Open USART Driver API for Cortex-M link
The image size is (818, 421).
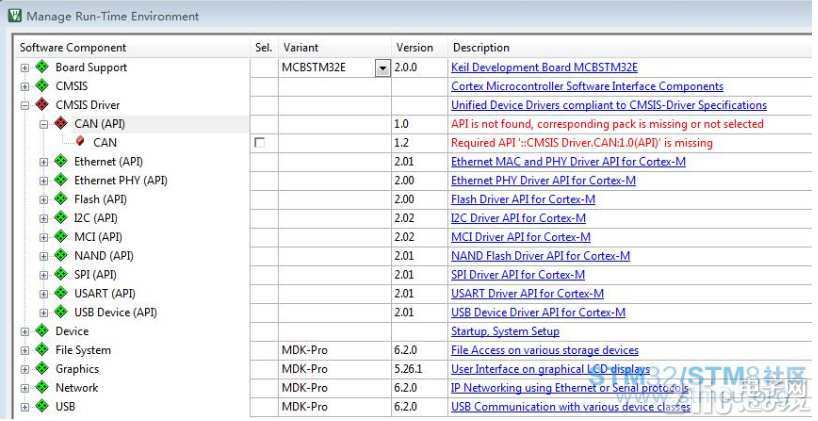click(x=527, y=293)
